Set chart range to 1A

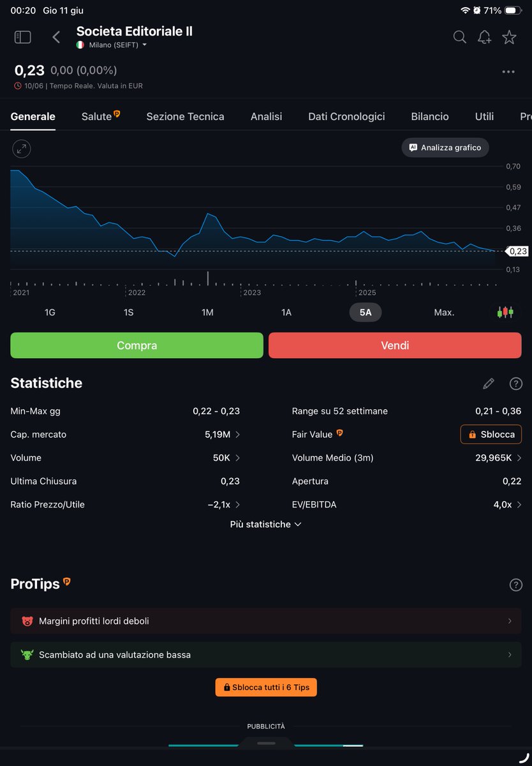pyautogui.click(x=286, y=312)
